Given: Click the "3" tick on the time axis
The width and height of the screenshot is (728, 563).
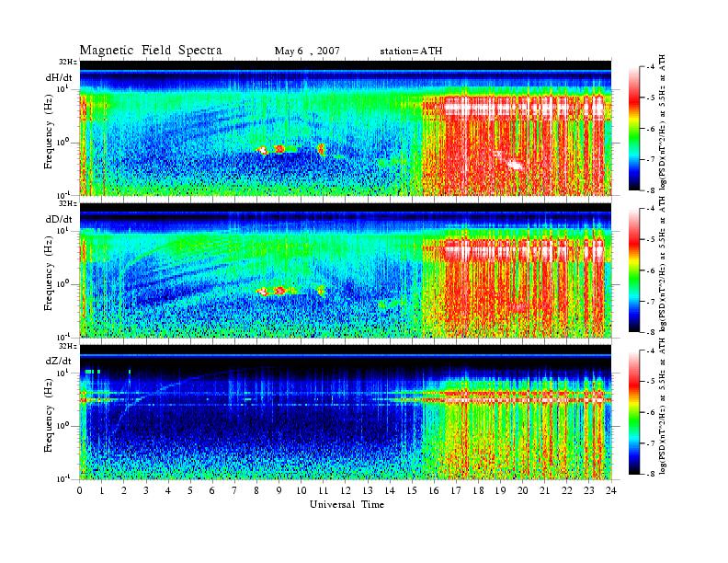Looking at the screenshot, I should 146,491.
